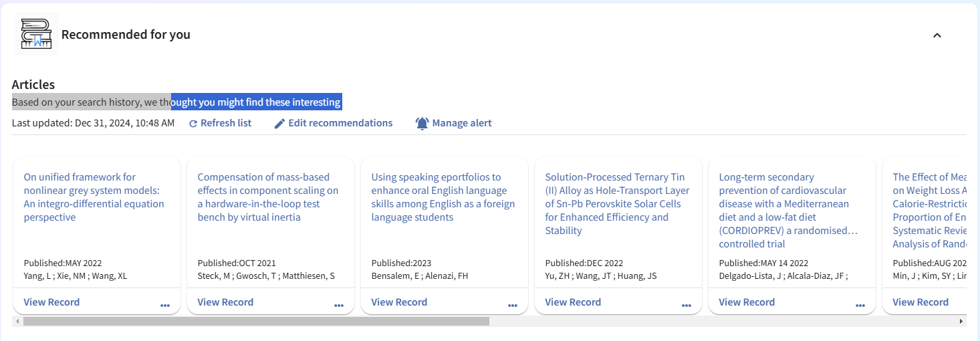The image size is (980, 341).
Task: Click 'Published:OCT 2021' text
Action: pos(237,263)
